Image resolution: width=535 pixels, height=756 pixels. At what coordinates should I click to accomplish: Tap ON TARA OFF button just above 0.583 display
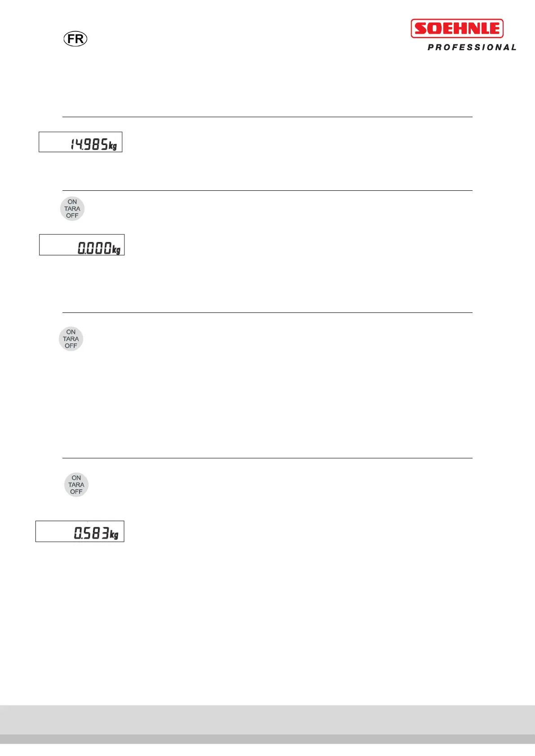(76, 485)
